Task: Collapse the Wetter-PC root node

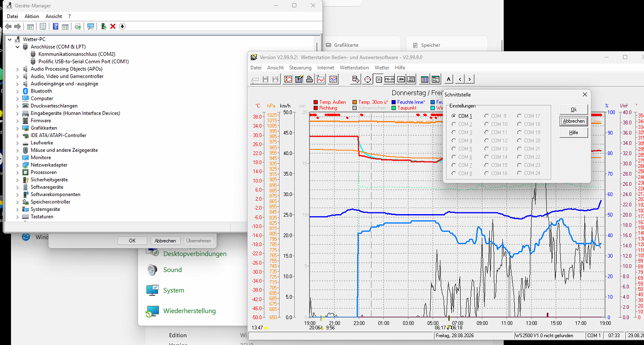Action: click(10, 39)
